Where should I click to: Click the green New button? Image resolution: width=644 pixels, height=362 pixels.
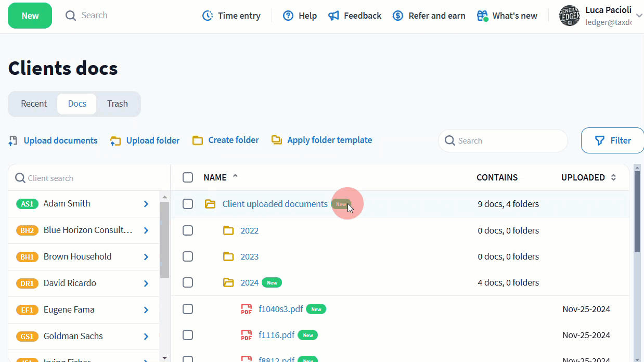(30, 16)
